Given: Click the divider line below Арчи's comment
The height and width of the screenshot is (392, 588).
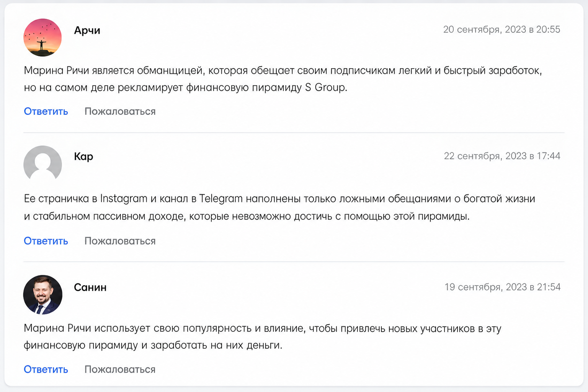Looking at the screenshot, I should click(x=294, y=133).
